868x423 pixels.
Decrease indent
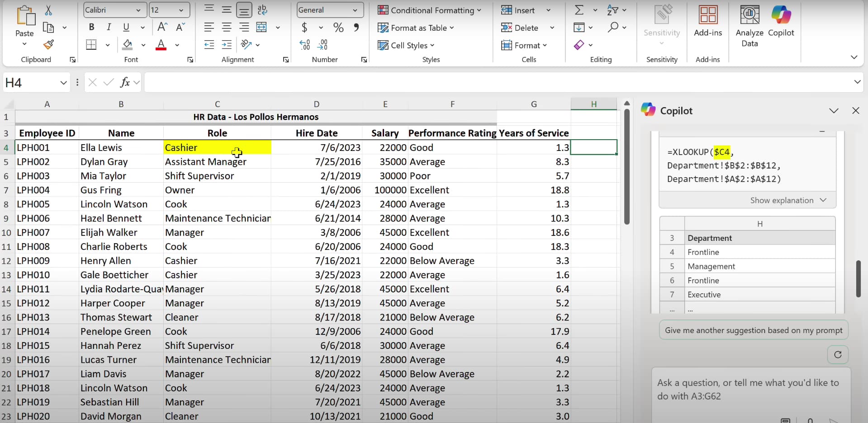209,45
